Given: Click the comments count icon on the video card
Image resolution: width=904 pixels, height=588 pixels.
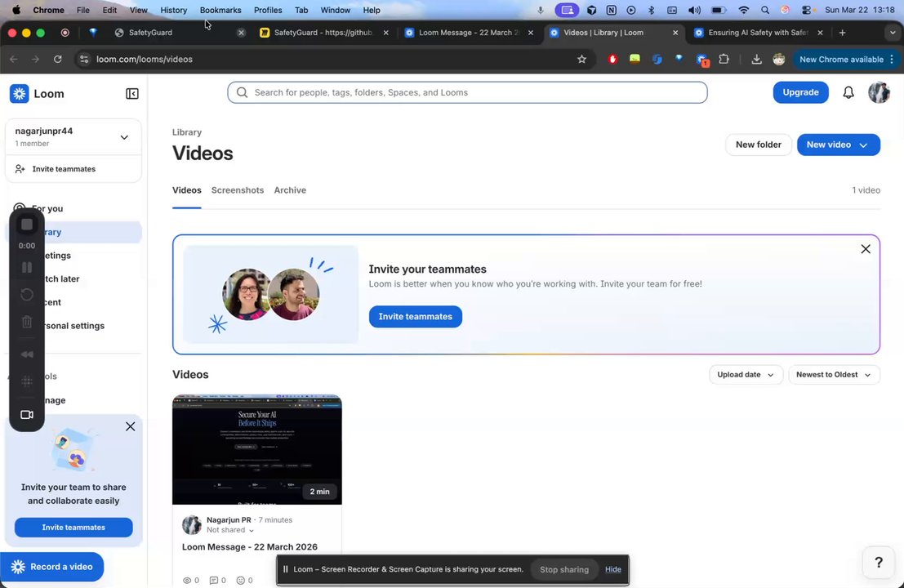Looking at the screenshot, I should 214,581.
